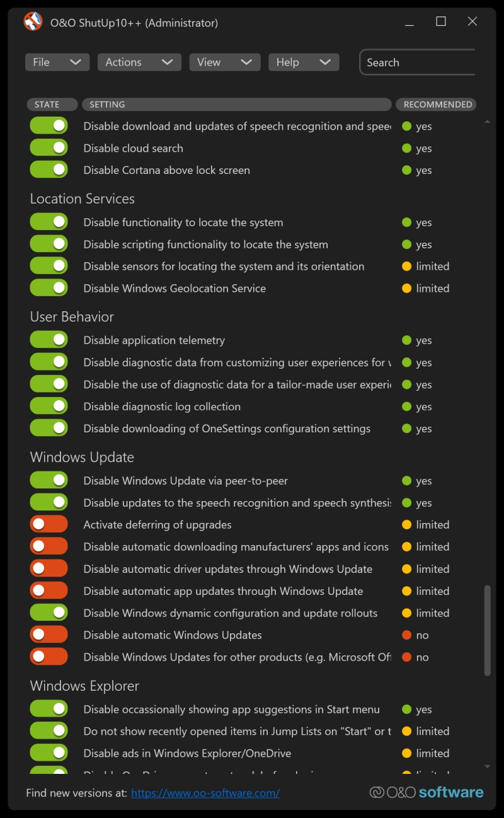
Task: Click the RECOMMENDED column header
Action: point(437,105)
